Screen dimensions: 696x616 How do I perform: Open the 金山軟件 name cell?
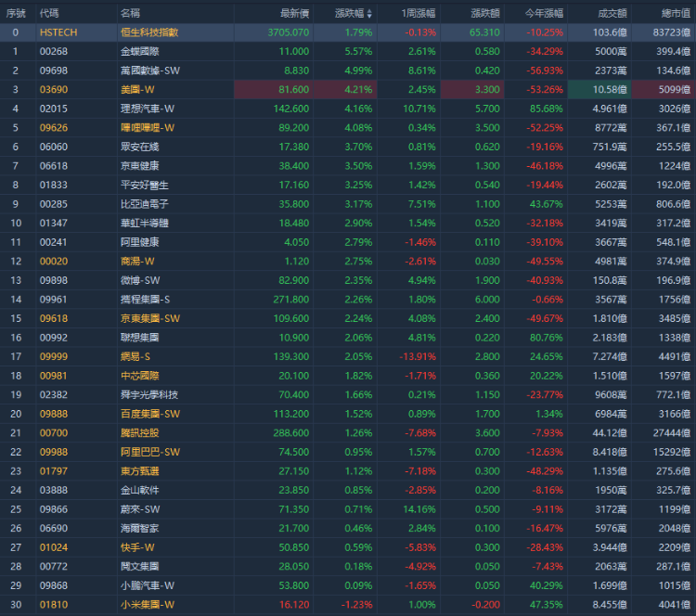click(x=139, y=491)
